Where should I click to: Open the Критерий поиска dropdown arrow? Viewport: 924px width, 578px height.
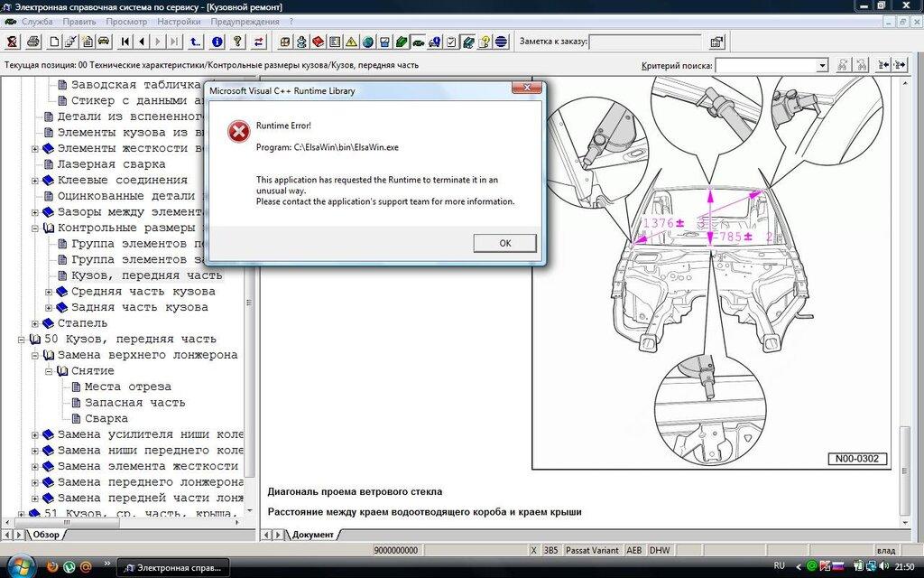[822, 65]
